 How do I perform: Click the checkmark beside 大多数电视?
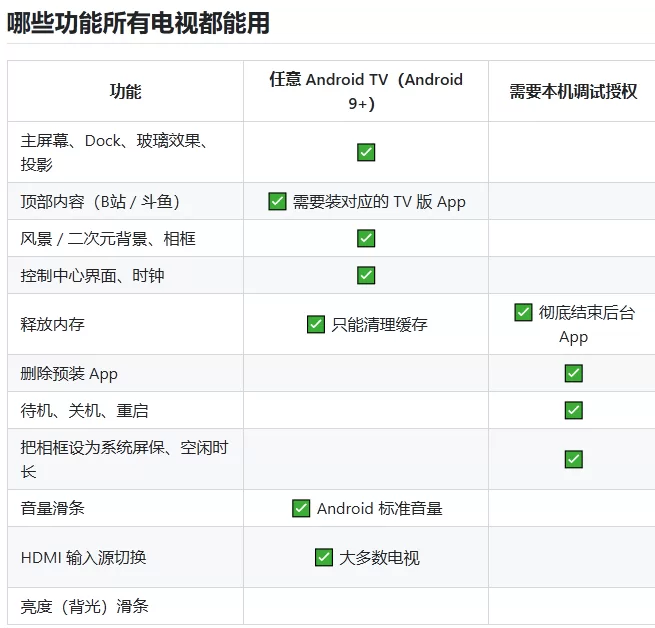[324, 557]
